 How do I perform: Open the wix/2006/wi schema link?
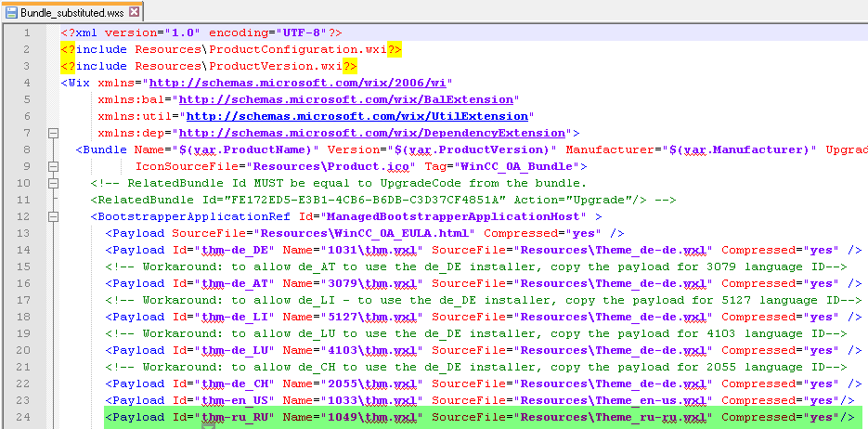point(298,83)
